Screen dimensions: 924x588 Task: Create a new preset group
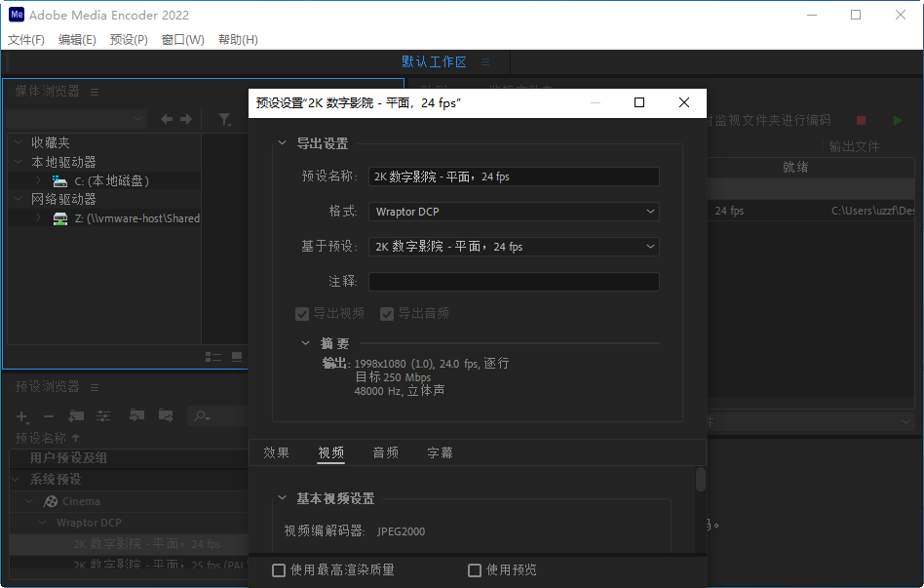[x=77, y=415]
